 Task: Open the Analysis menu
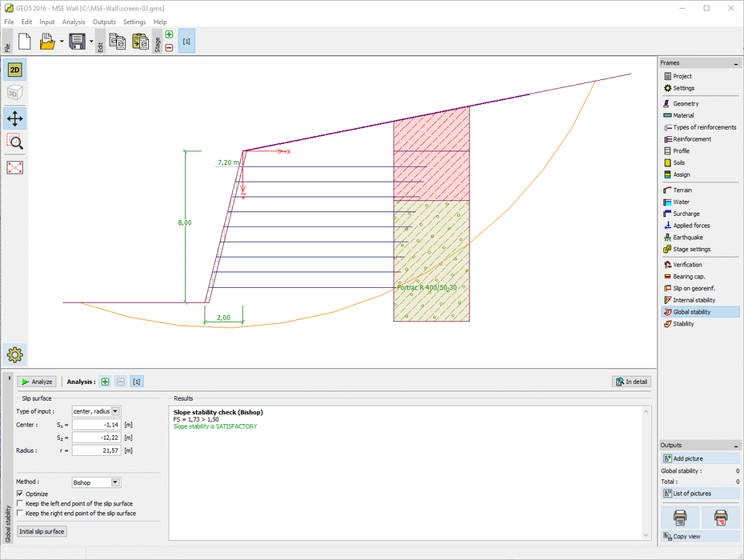point(74,22)
